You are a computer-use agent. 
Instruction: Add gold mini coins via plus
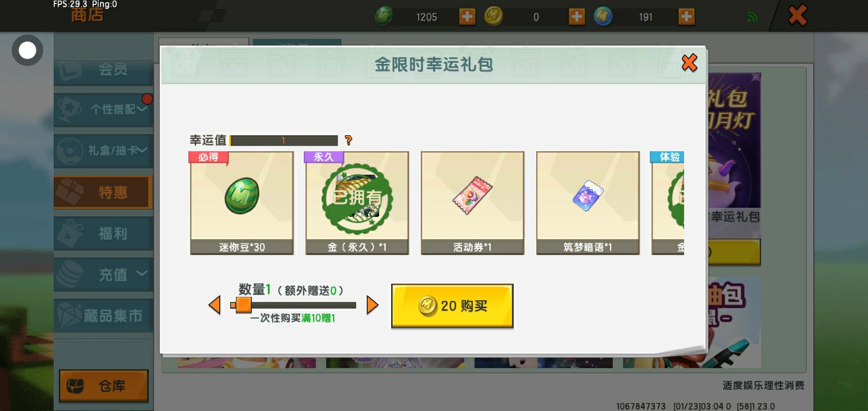click(x=577, y=17)
